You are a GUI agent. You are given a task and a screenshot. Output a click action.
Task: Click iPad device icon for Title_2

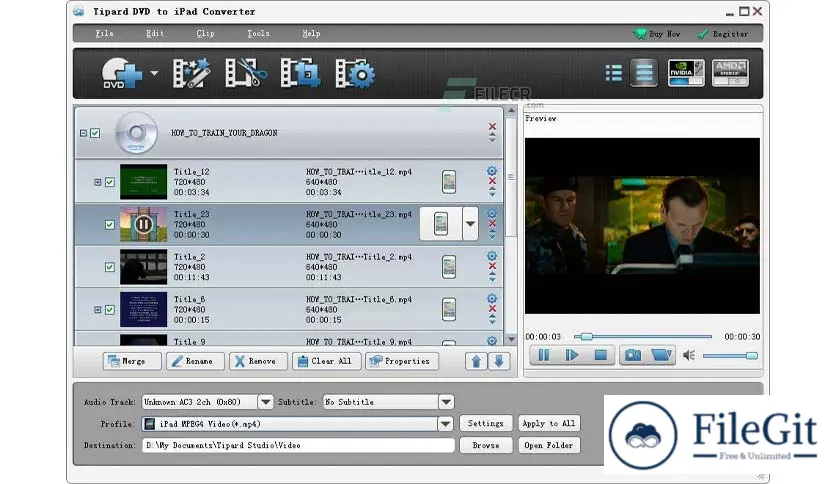[449, 267]
